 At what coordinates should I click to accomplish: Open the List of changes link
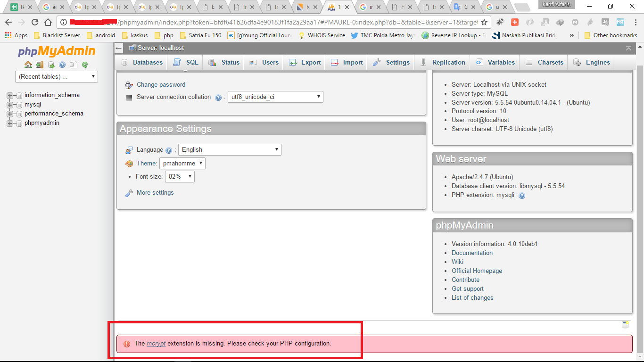coord(472,297)
